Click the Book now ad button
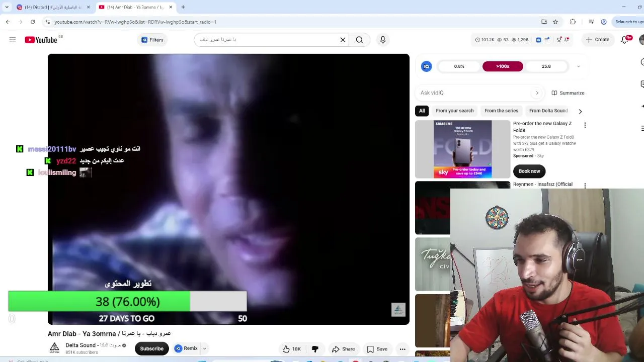The width and height of the screenshot is (644, 362). 529,171
